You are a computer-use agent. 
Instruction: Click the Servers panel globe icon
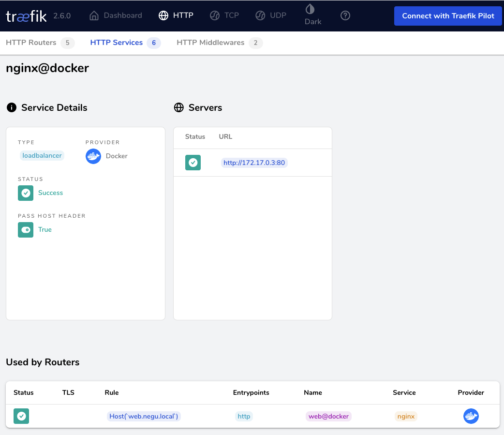point(179,107)
